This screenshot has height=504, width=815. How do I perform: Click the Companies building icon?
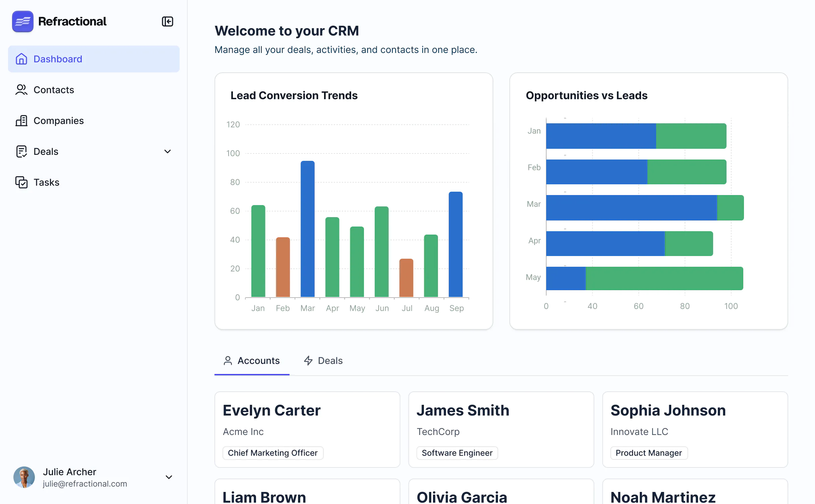[x=21, y=121]
